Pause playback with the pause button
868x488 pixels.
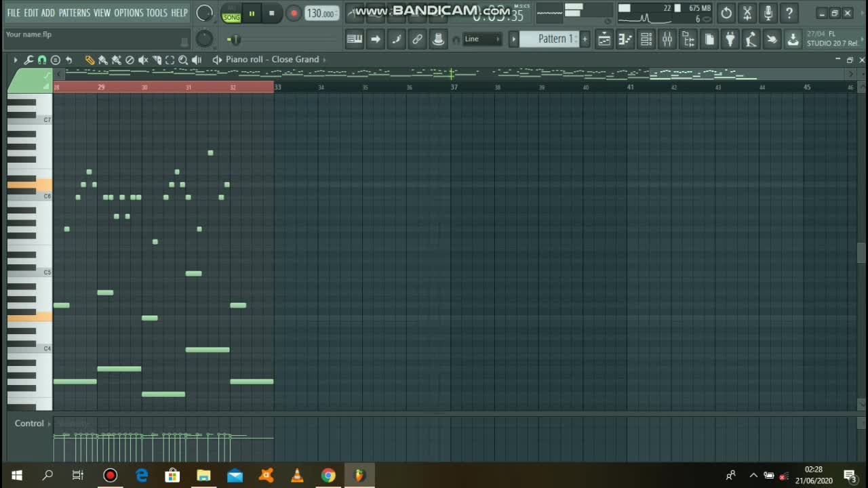coord(252,13)
